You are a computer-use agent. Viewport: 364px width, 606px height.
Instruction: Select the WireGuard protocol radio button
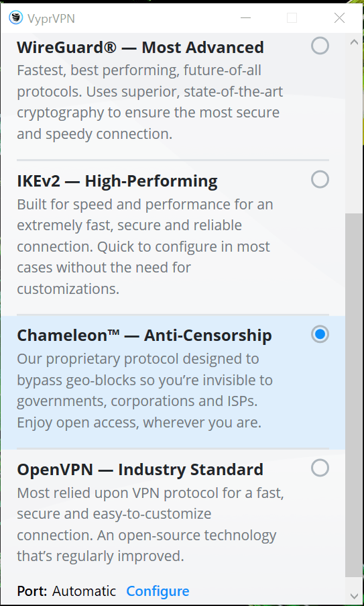[320, 46]
